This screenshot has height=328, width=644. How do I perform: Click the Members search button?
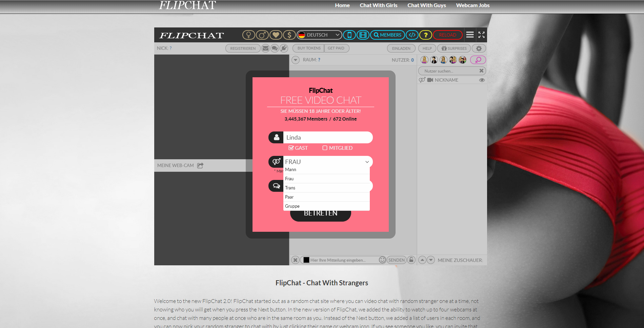[x=387, y=35]
